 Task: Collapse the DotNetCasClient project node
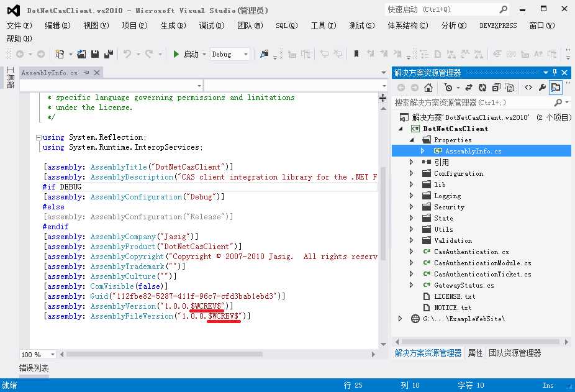tap(401, 129)
